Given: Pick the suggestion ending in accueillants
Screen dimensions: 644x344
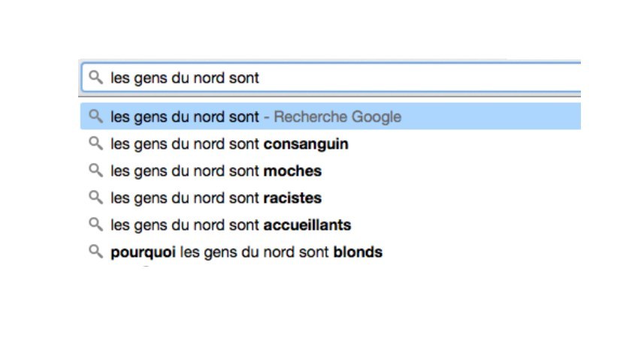Looking at the screenshot, I should (331, 225).
